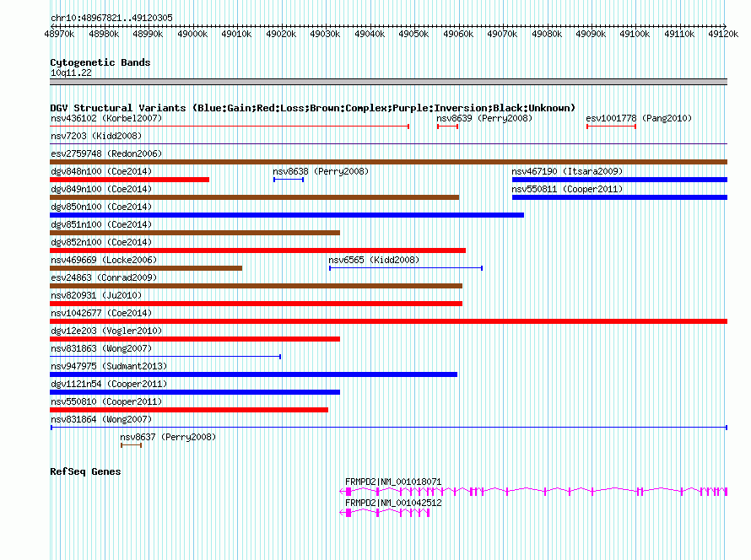
Task: Select the nsv1042677 (Coe2014) red bar
Action: pyautogui.click(x=388, y=321)
